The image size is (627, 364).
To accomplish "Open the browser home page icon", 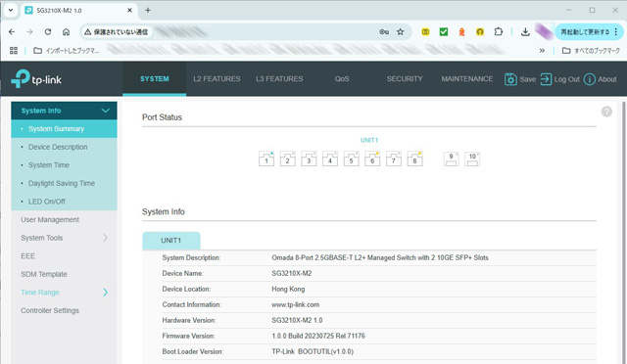I will coord(66,32).
